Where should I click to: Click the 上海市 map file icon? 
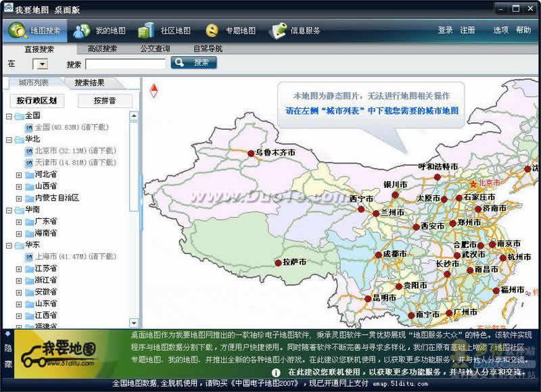coord(29,257)
